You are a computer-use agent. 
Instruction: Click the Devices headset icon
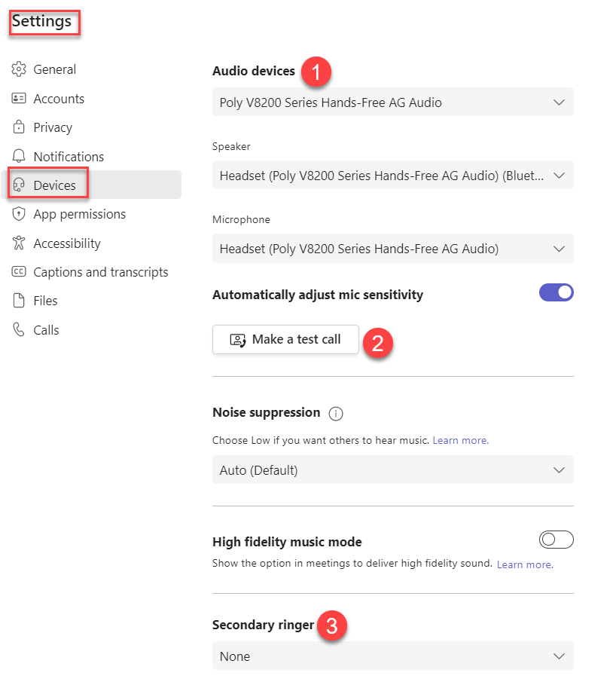pos(18,185)
